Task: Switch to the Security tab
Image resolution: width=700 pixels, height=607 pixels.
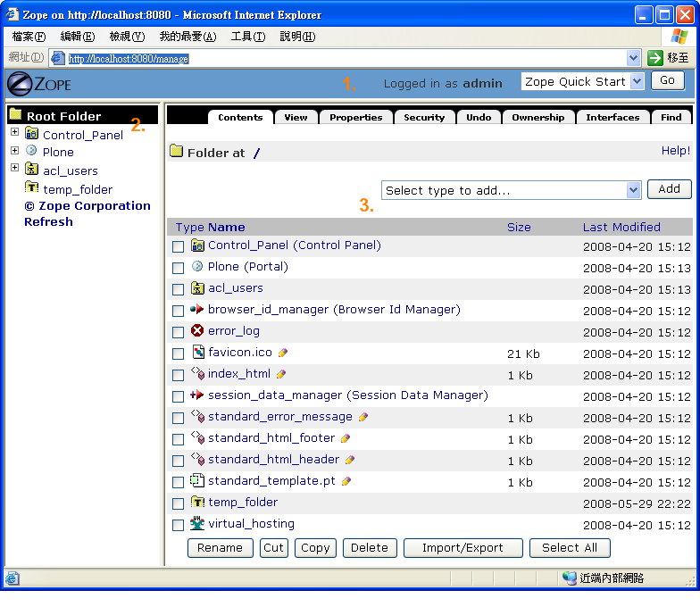Action: click(x=424, y=118)
